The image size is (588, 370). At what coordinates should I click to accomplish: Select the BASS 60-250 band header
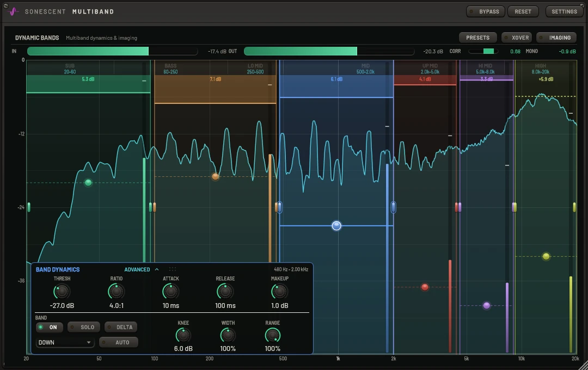coord(170,69)
